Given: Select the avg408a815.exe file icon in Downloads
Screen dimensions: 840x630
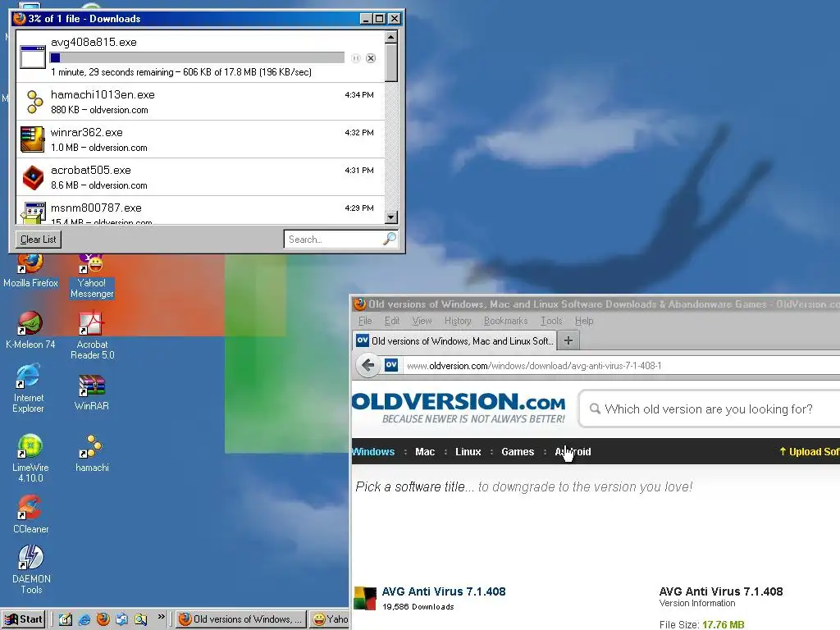Looking at the screenshot, I should (x=33, y=57).
